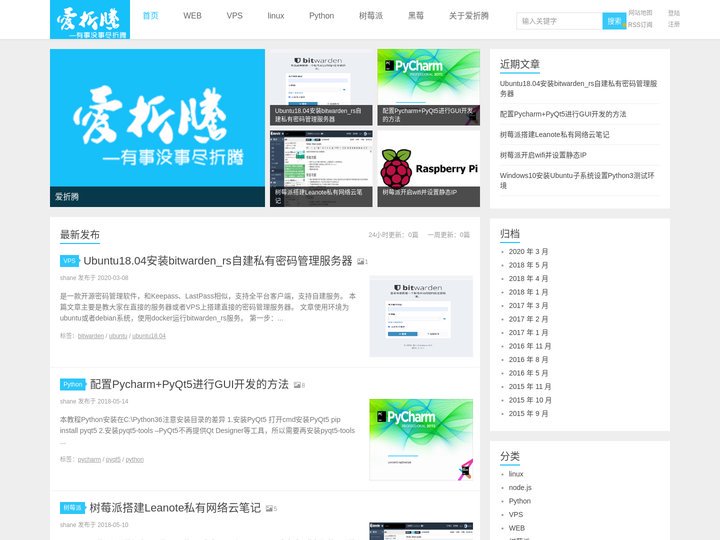
Task: Open the Raspberry Pi featured tile
Action: (x=428, y=169)
